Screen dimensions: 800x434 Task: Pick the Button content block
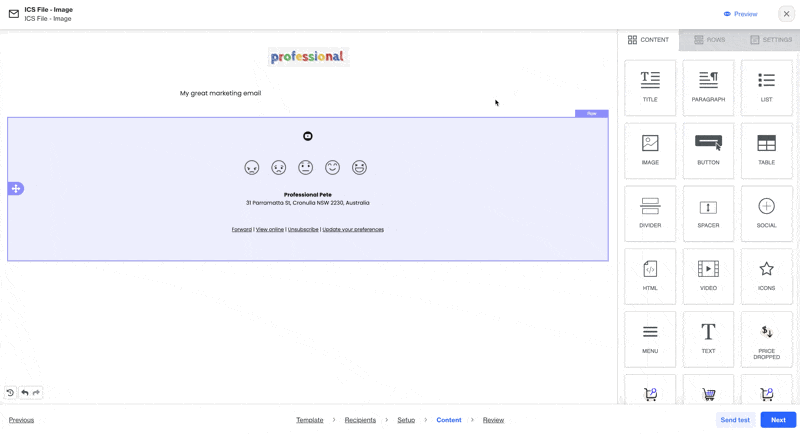[x=708, y=149]
